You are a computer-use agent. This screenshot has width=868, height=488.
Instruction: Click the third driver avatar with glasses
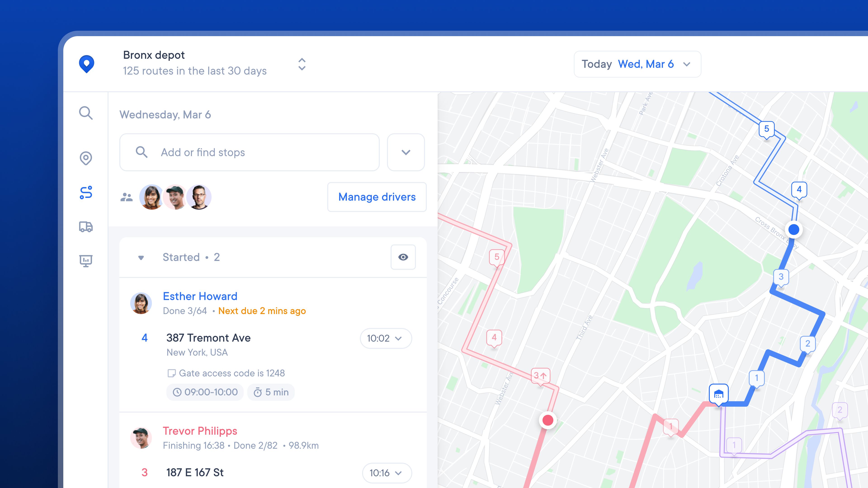click(199, 197)
